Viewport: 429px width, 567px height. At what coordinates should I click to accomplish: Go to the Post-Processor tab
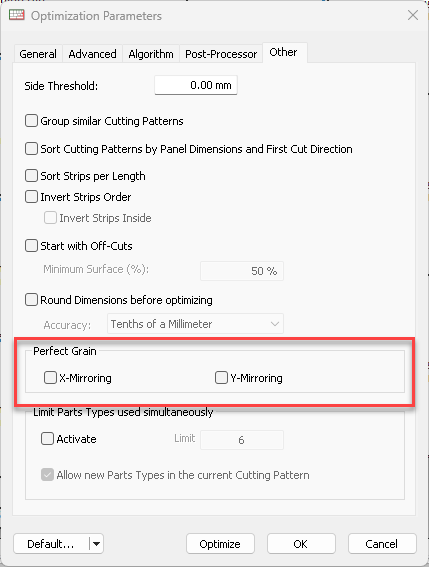click(221, 54)
